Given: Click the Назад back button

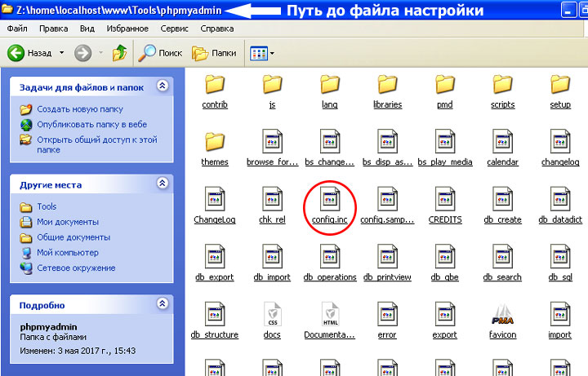Looking at the screenshot, I should pos(29,53).
